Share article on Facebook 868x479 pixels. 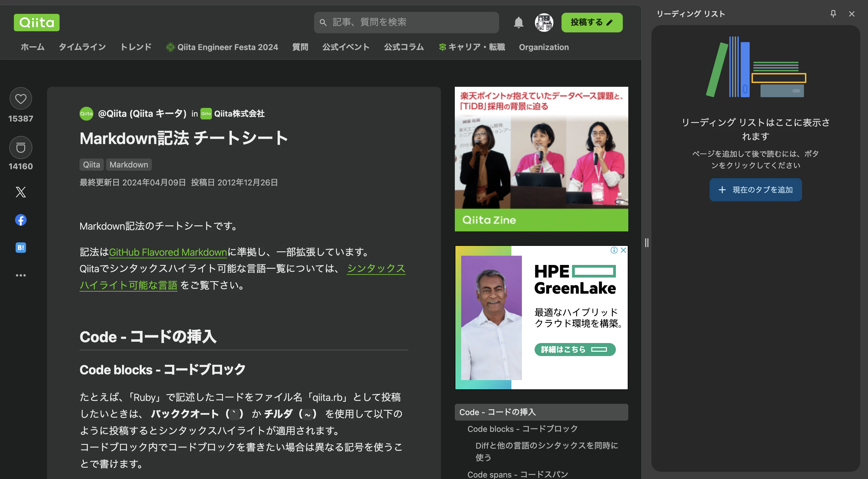(x=21, y=220)
